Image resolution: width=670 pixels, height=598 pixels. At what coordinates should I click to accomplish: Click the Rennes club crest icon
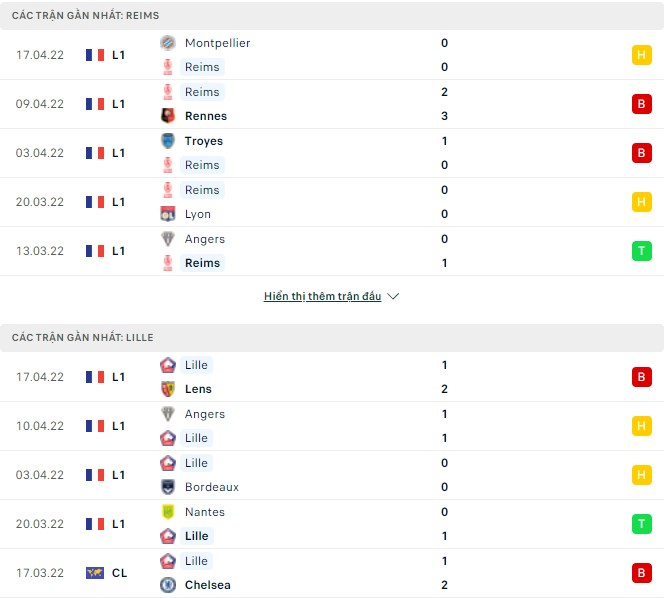[168, 116]
